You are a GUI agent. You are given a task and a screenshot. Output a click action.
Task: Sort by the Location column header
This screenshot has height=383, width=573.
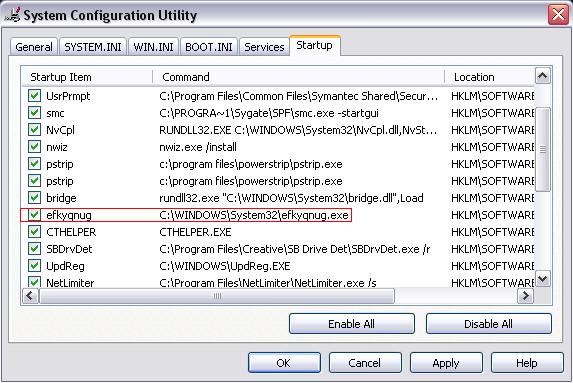490,77
